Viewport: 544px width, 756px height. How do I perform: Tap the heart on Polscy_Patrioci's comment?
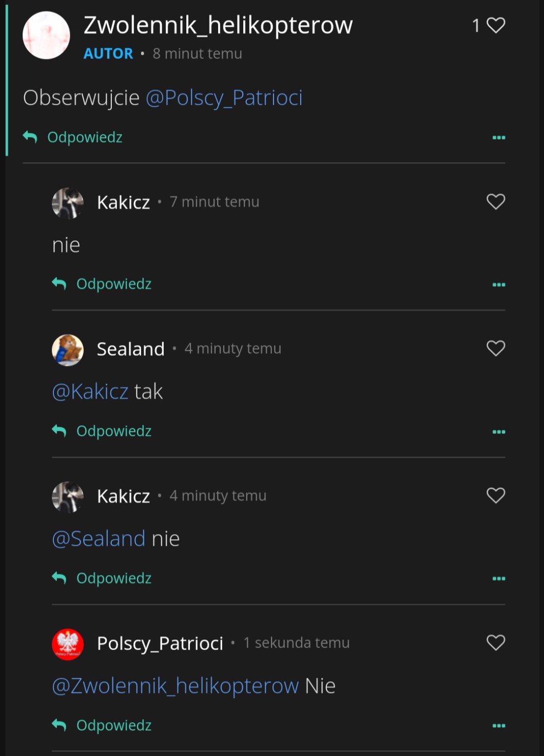click(496, 642)
